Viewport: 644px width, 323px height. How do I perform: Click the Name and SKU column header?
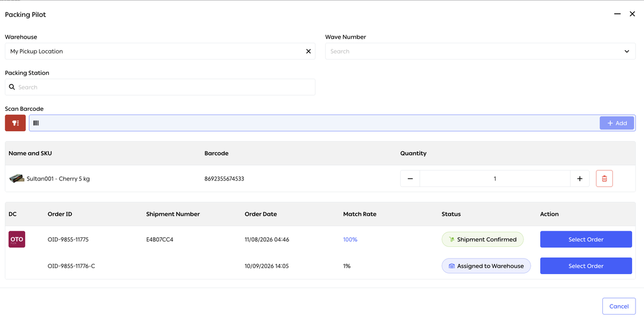30,154
